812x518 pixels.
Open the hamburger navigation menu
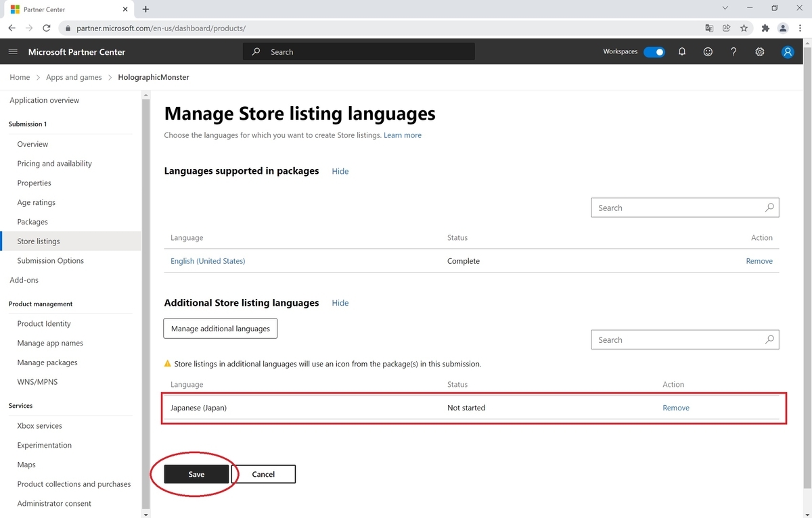(13, 52)
